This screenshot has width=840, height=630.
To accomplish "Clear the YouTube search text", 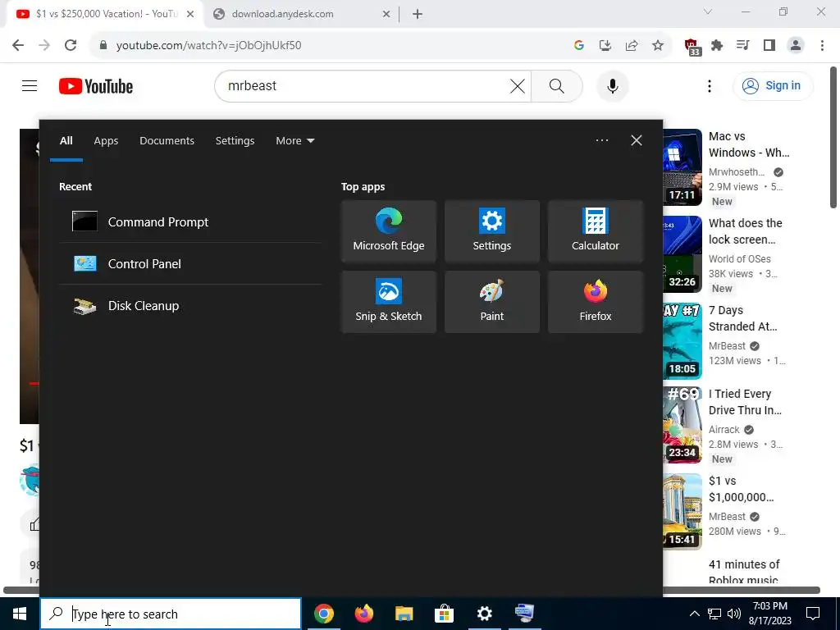I will tap(518, 85).
